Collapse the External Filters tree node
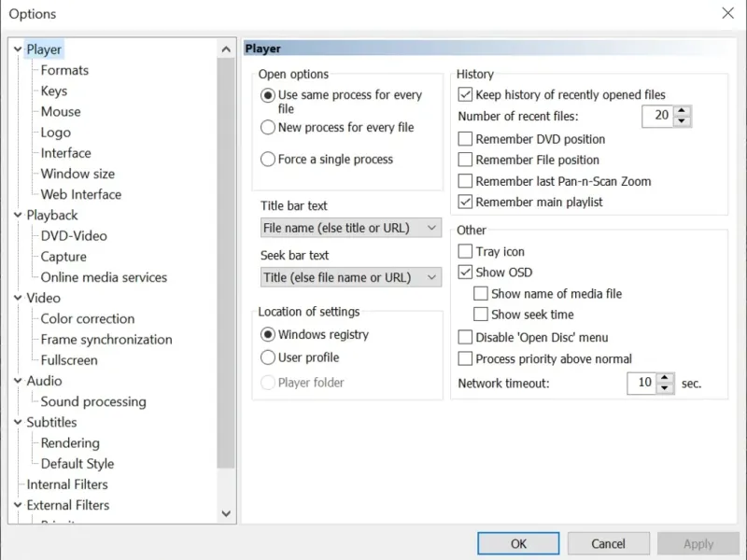This screenshot has width=747, height=560. pyautogui.click(x=18, y=505)
